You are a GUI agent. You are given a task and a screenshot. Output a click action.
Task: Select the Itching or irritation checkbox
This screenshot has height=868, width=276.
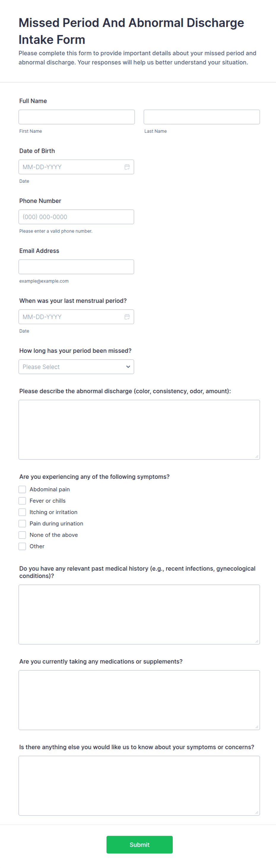(x=22, y=513)
